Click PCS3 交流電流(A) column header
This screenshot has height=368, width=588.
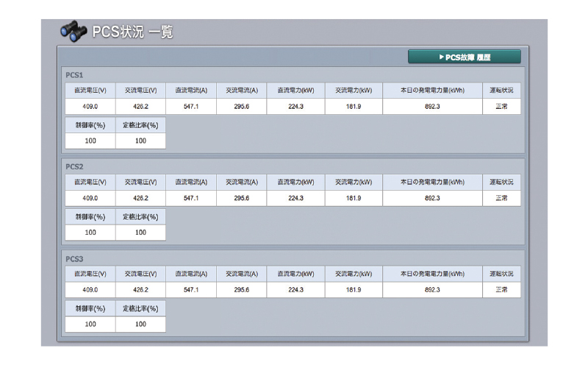(x=242, y=274)
